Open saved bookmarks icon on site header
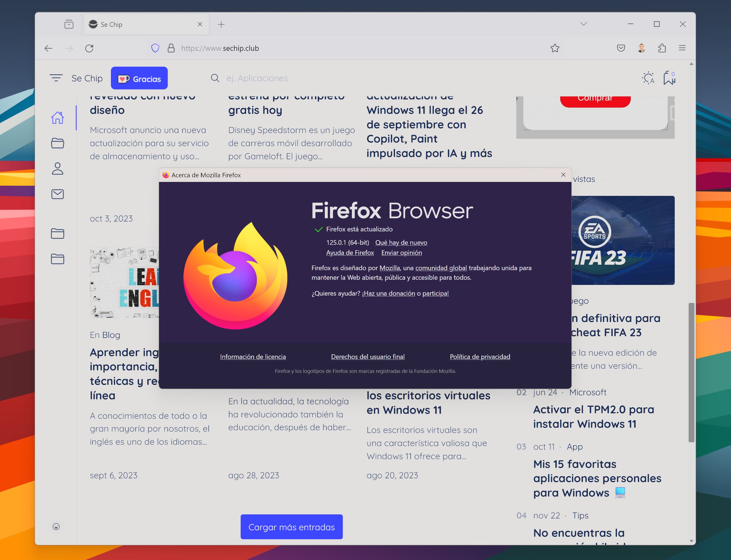The width and height of the screenshot is (731, 560). pyautogui.click(x=669, y=78)
